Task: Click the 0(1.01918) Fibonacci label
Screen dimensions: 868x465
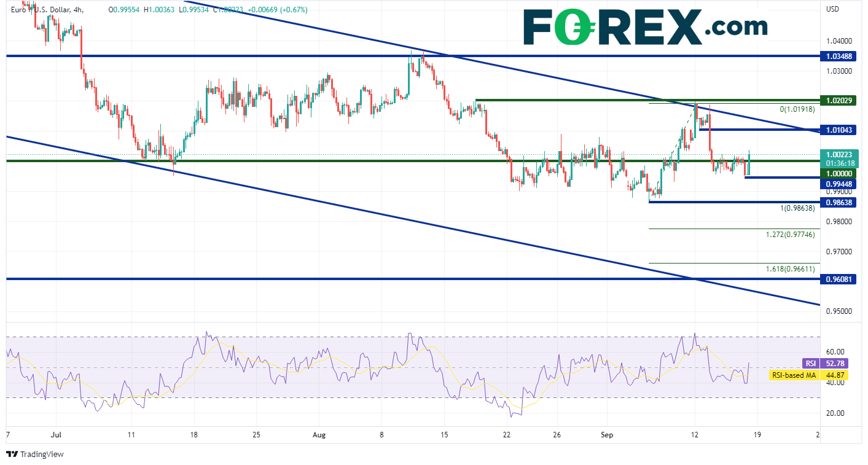Action: pos(797,109)
